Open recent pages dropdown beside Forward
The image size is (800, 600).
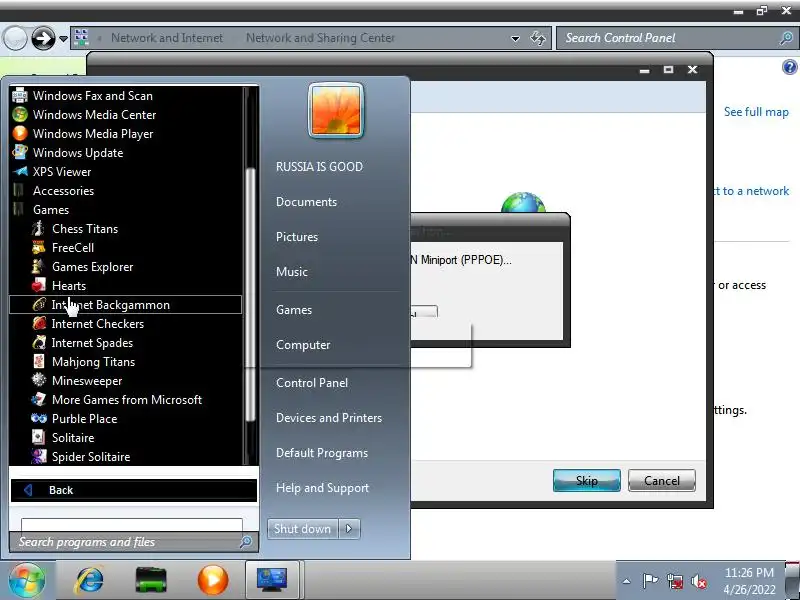(63, 39)
